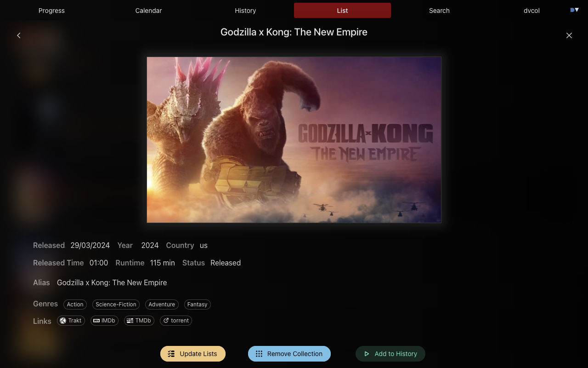Click the alias text Godzilla x Kong

pyautogui.click(x=112, y=282)
